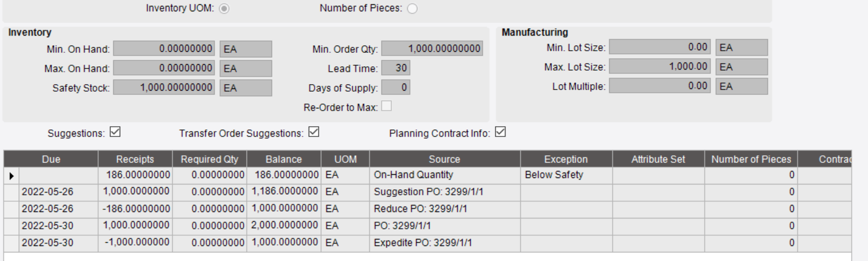
Task: Sort grid by the Due column header
Action: (x=51, y=159)
